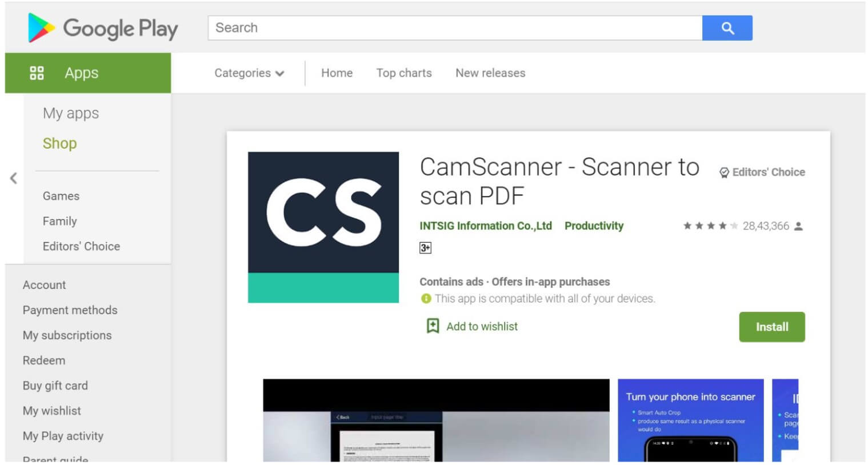
Task: Click the reviewer count person icon
Action: tap(799, 226)
